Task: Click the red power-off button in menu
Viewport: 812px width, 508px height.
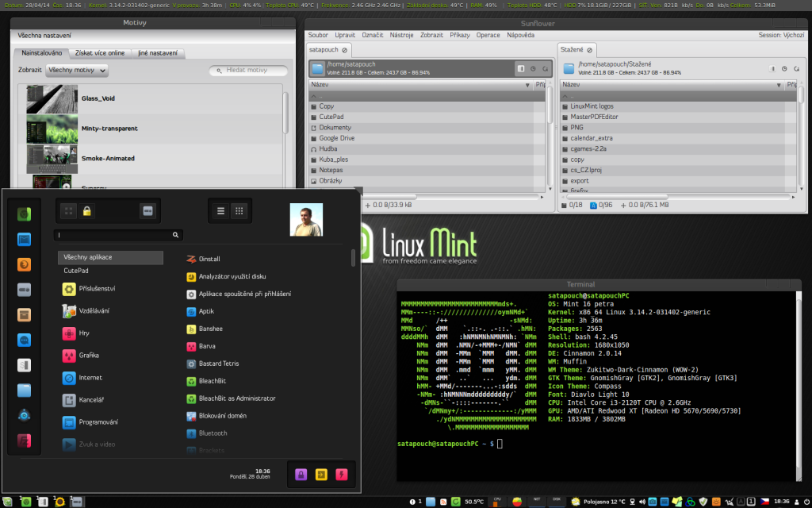Action: pos(341,475)
